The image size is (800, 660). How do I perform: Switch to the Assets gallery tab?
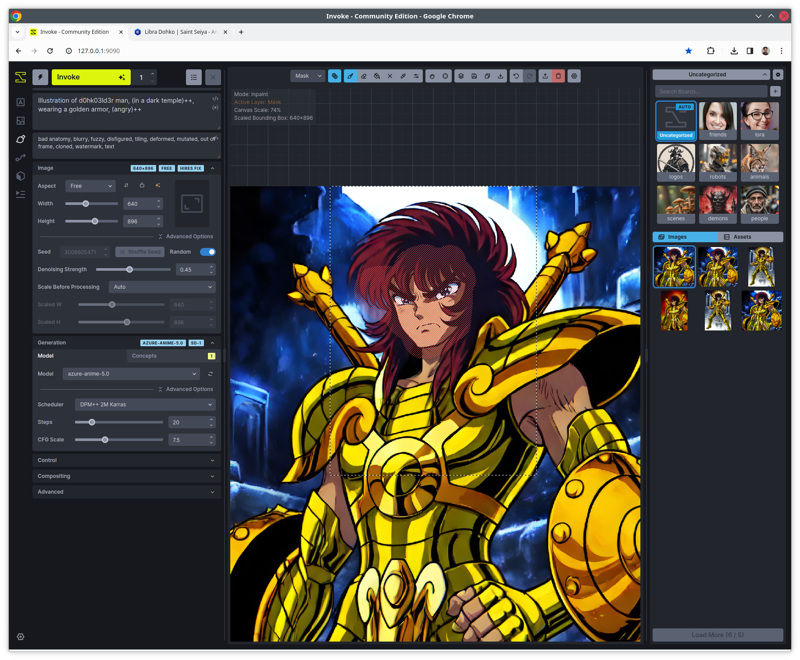[751, 237]
